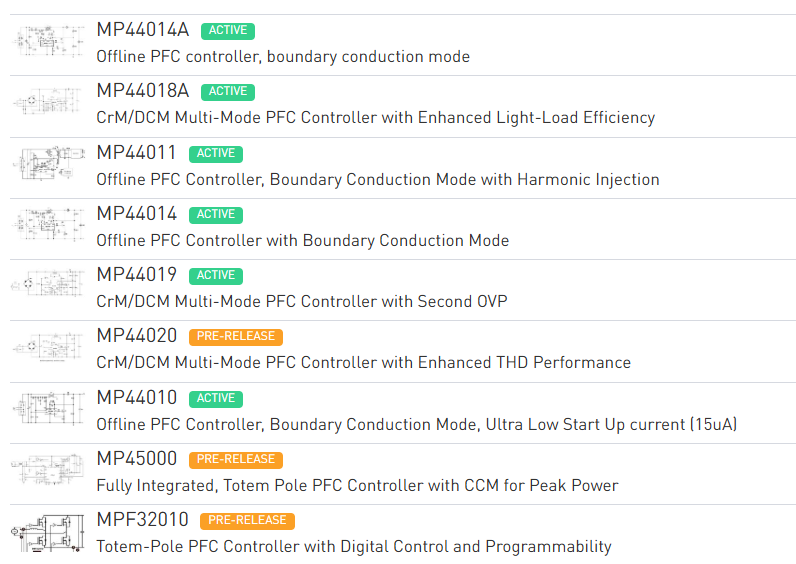This screenshot has height=564, width=796.
Task: Click the PRE-RELEASE badge next to MP44020
Action: [x=235, y=337]
